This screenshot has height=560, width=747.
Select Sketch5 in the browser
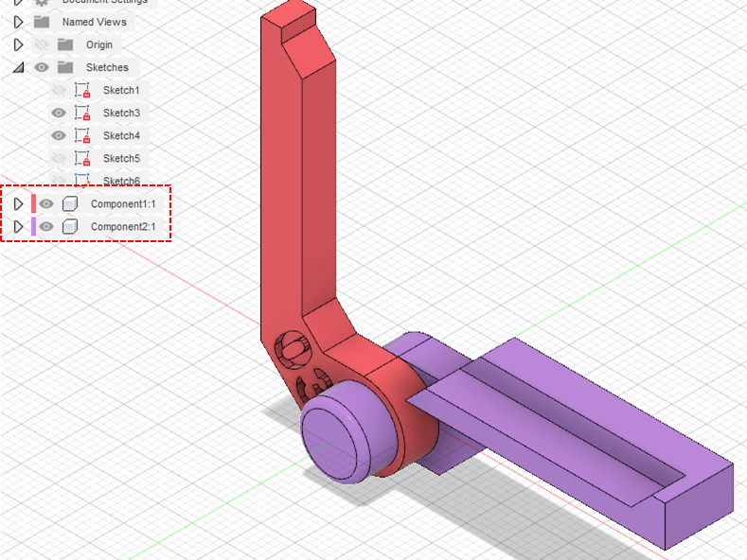pyautogui.click(x=121, y=158)
